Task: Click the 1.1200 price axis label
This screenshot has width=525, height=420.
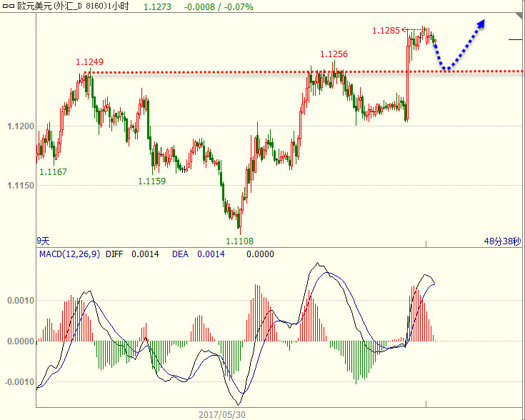Action: (x=21, y=126)
